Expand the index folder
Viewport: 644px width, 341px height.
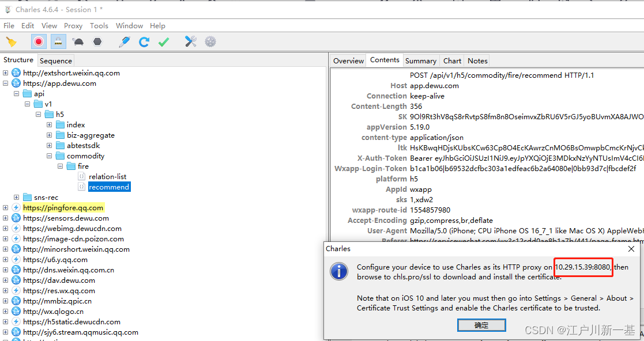[49, 125]
